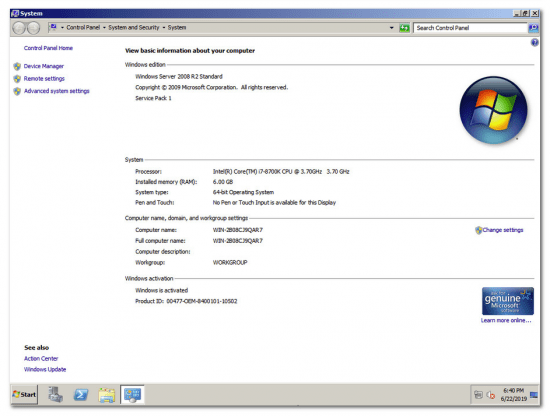The image size is (550, 416).
Task: Click the Intel Core i7-8700K processor value
Action: pos(281,172)
